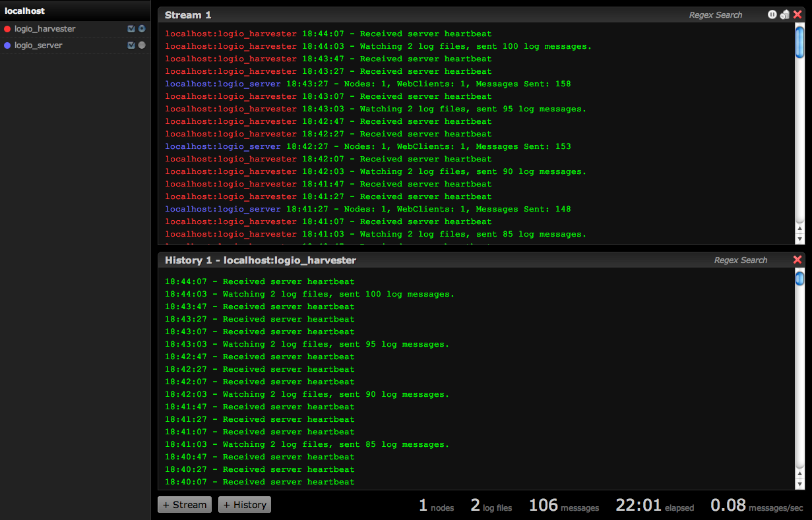Select the localhost node header
Image resolution: width=812 pixels, height=520 pixels.
click(25, 11)
